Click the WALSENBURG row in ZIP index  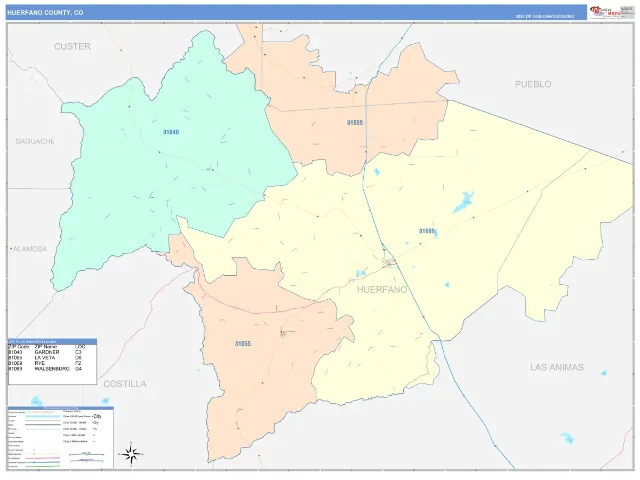45,369
